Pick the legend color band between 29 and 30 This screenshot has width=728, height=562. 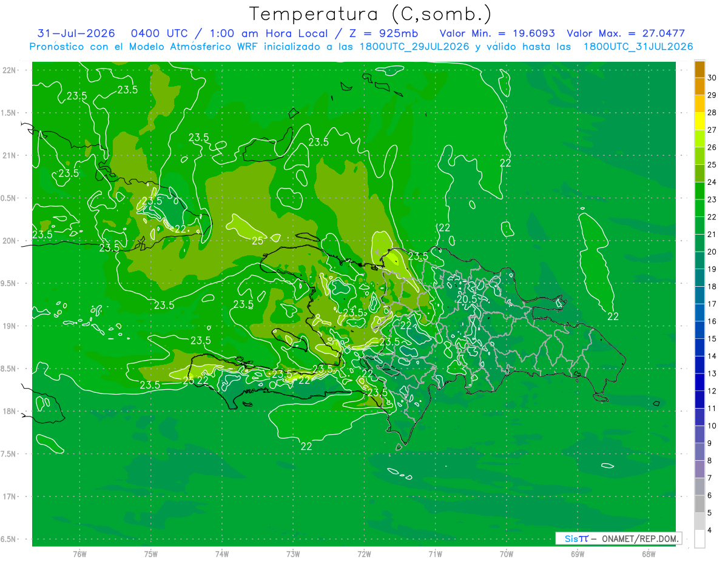699,86
